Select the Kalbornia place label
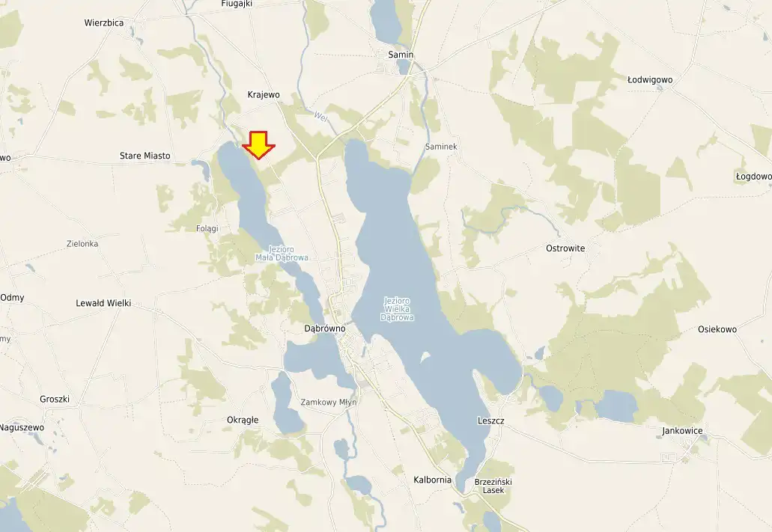772x532 pixels. [x=432, y=480]
